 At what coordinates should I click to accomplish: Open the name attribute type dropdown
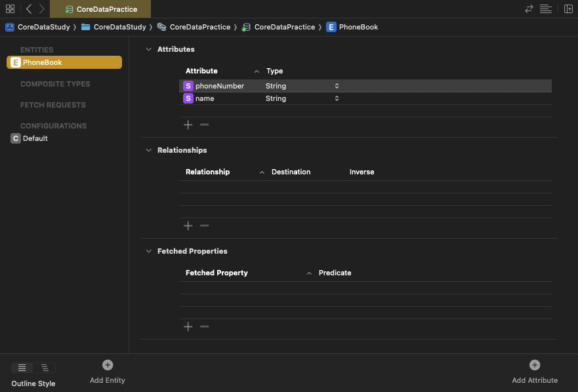tap(337, 98)
